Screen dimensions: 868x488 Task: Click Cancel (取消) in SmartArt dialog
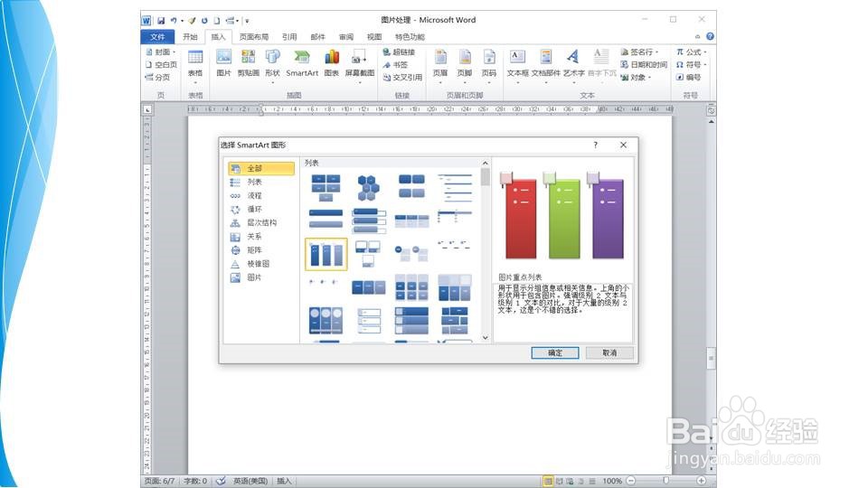(x=609, y=352)
